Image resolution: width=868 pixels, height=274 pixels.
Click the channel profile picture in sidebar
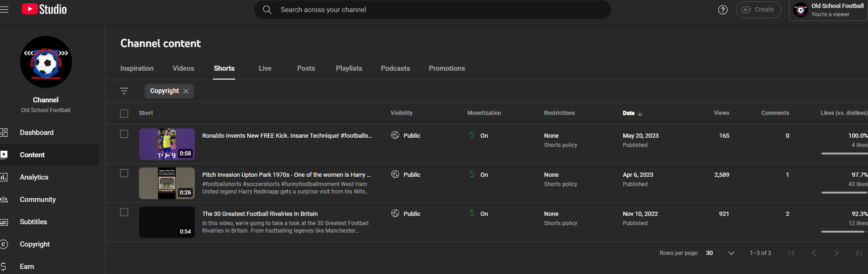(x=46, y=62)
